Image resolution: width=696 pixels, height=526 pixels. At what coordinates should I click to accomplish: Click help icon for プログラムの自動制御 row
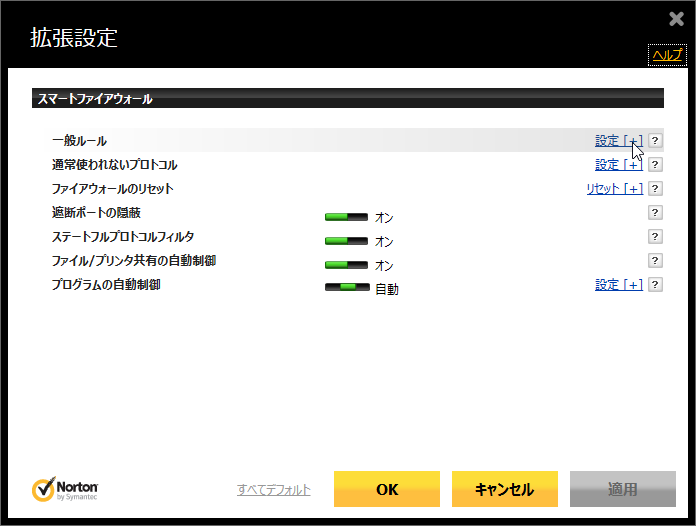pos(656,285)
